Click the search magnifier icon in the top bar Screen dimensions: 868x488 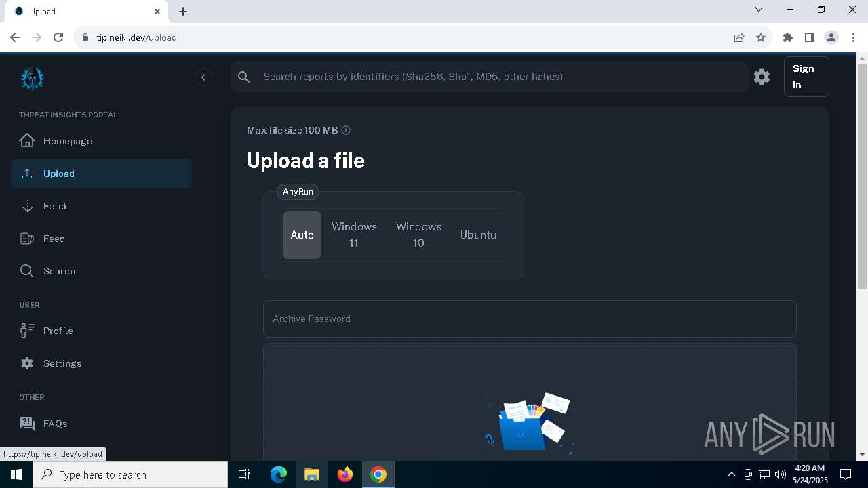tap(244, 77)
